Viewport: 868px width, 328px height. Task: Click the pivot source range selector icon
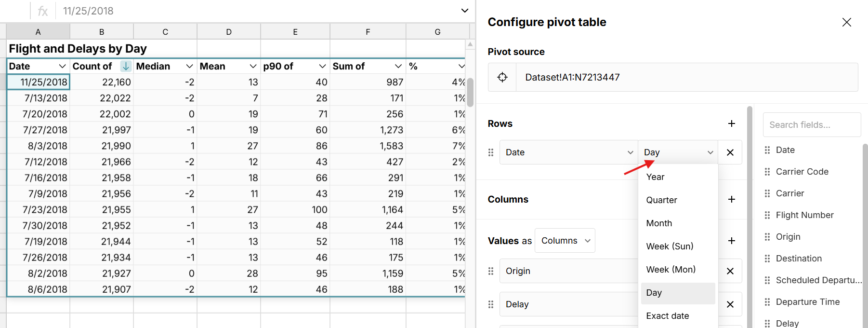tap(502, 77)
